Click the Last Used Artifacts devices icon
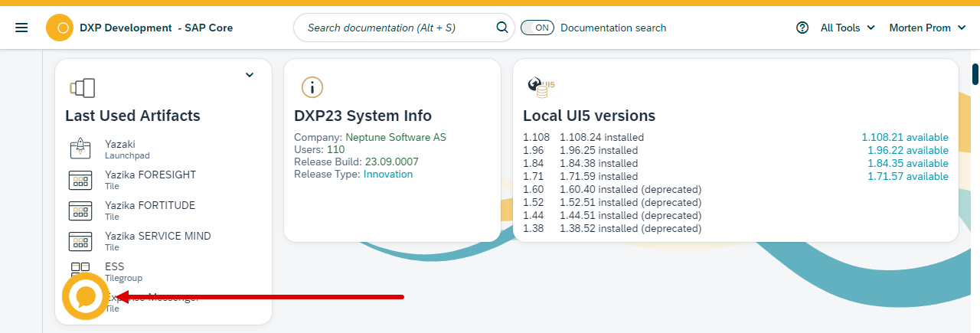980x333 pixels. point(82,87)
